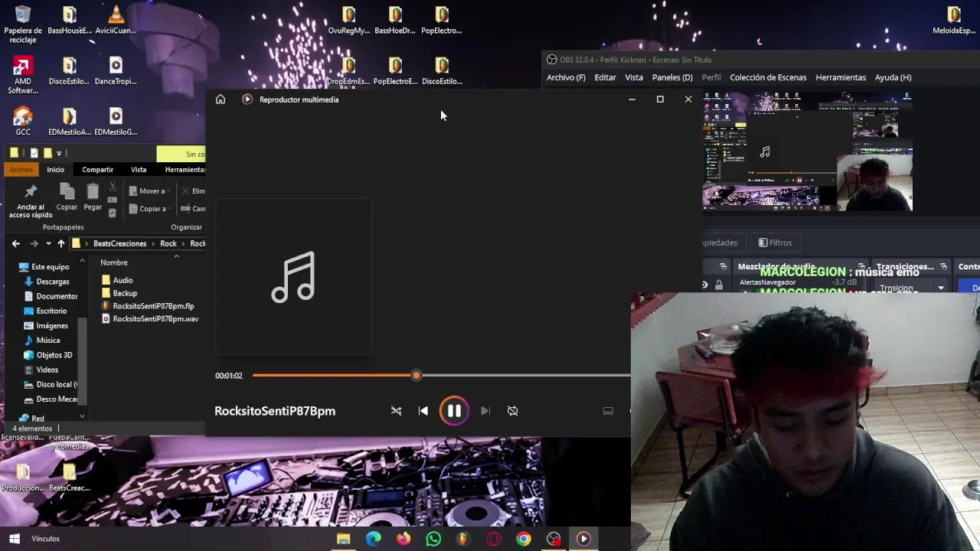Go to media player home
Viewport: 980px width, 551px height.
click(220, 99)
